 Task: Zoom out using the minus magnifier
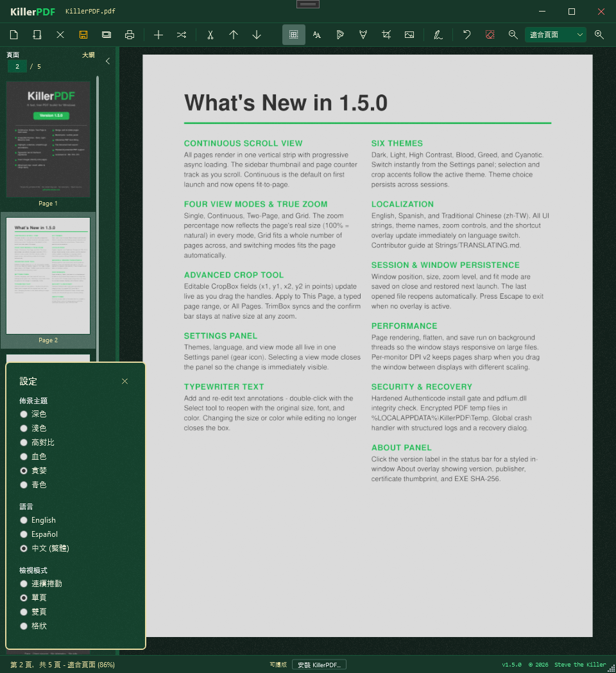pos(513,35)
